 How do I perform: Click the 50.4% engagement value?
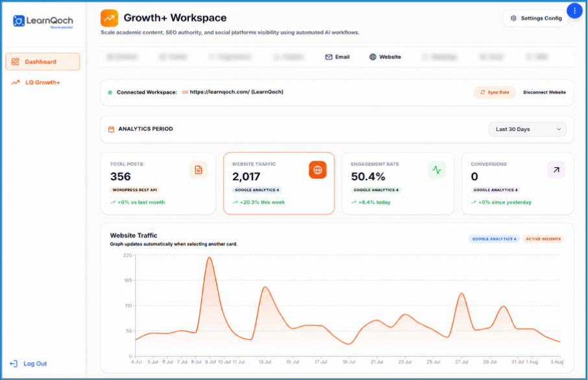coord(368,176)
